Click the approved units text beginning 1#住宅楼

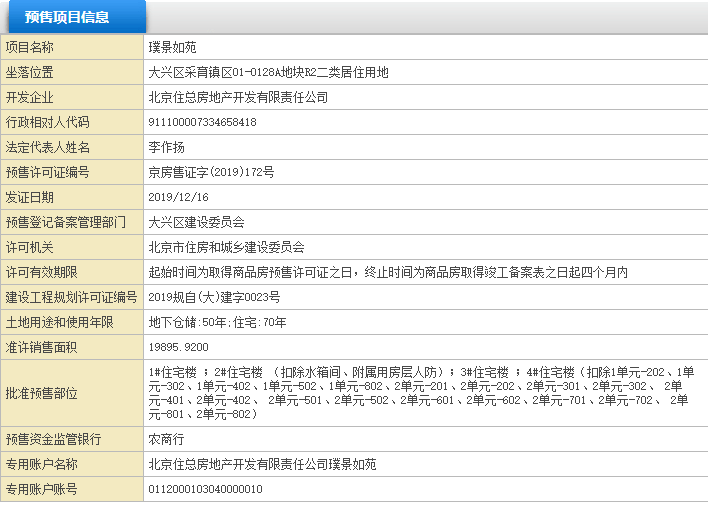(421, 393)
